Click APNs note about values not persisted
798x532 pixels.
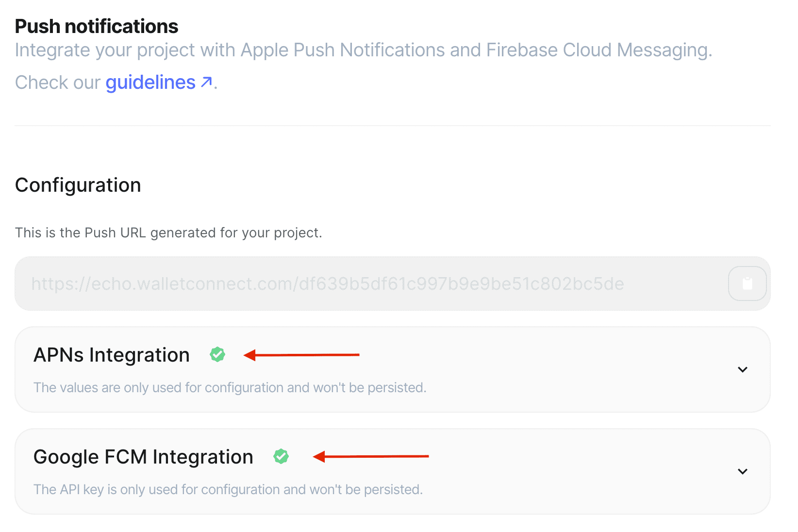230,387
